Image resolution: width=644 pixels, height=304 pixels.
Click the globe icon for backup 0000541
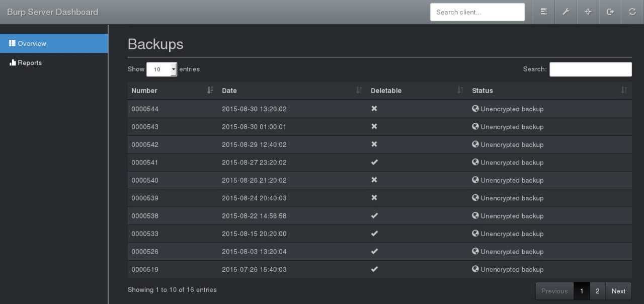click(475, 162)
